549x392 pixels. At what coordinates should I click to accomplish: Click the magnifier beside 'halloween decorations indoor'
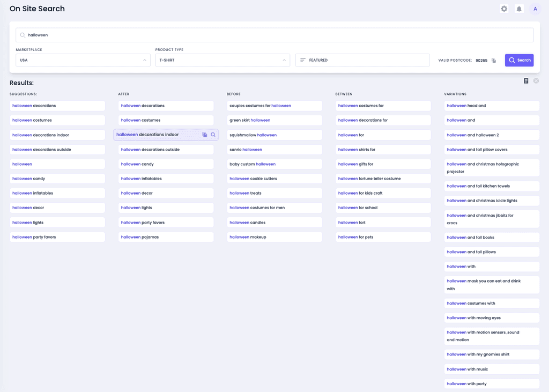pos(213,135)
